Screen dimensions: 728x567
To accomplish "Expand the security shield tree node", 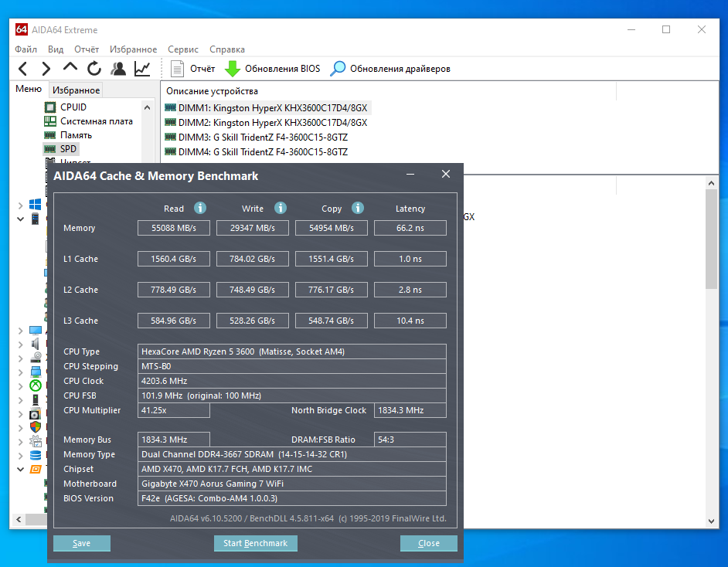I will (x=20, y=427).
